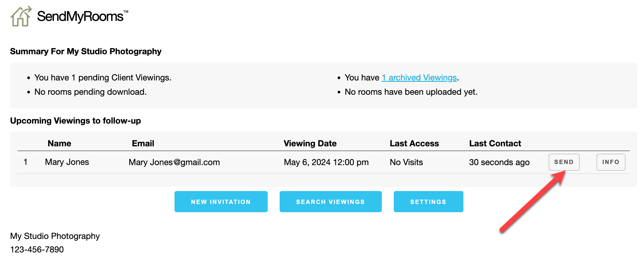Viewport: 644px width, 263px height.
Task: Select the Mary Jones name cell
Action: pyautogui.click(x=67, y=162)
